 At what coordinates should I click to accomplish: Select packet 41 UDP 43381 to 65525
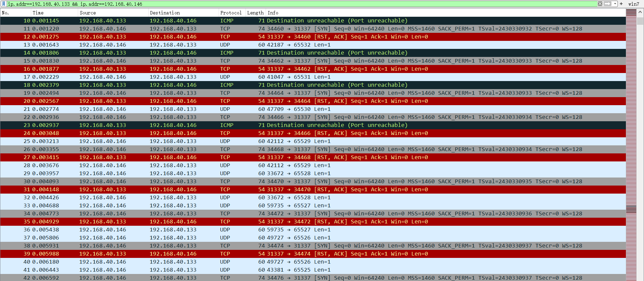coord(313,270)
